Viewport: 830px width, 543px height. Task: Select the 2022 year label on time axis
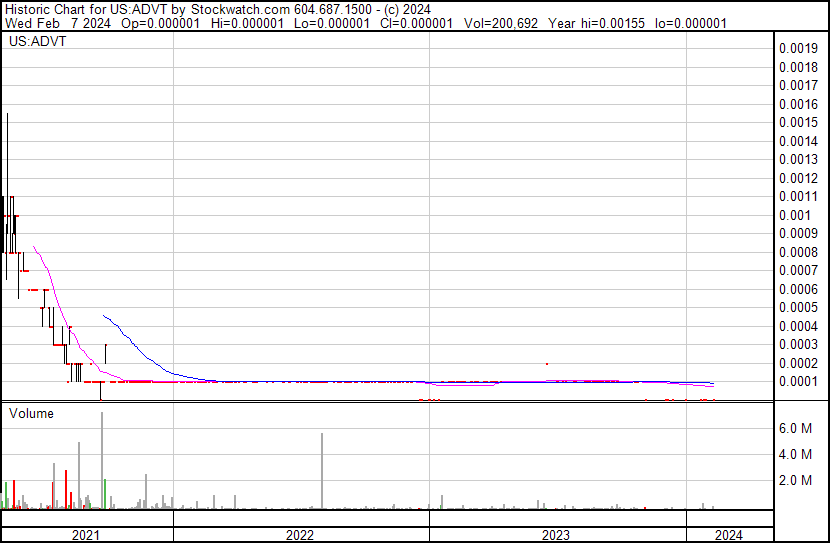tap(300, 535)
